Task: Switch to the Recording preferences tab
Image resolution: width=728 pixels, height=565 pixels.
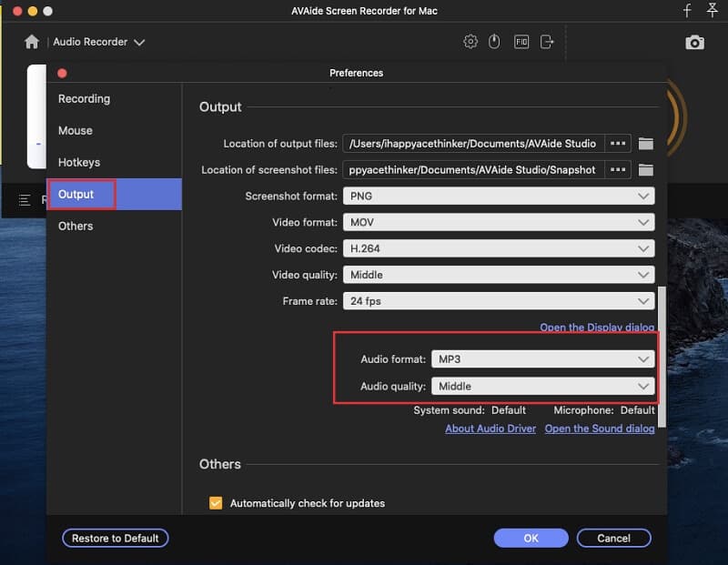Action: 114,99
